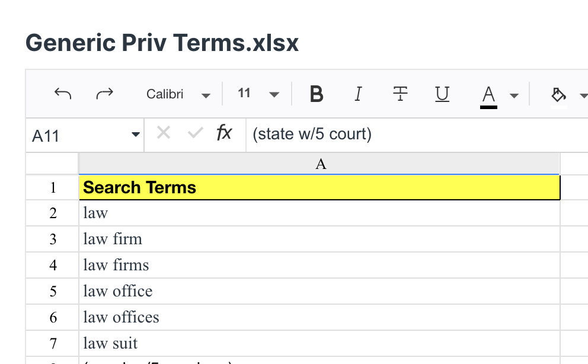
Task: Apply Underline formatting
Action: (x=442, y=94)
